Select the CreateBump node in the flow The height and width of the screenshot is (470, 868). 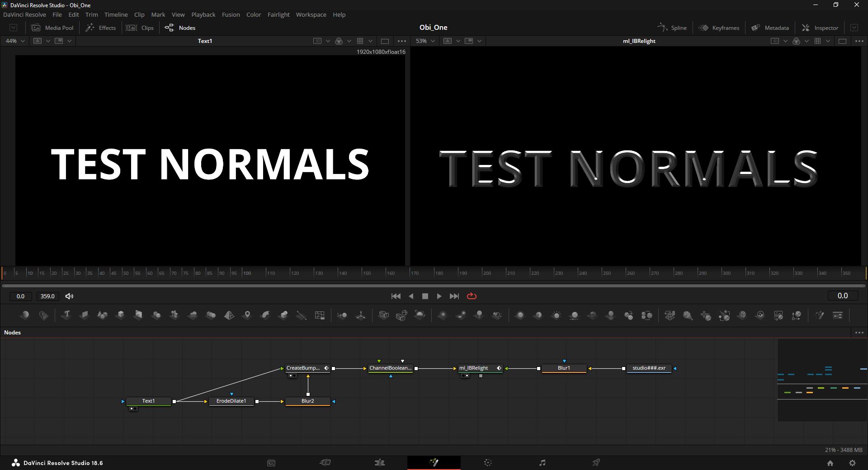[307, 368]
